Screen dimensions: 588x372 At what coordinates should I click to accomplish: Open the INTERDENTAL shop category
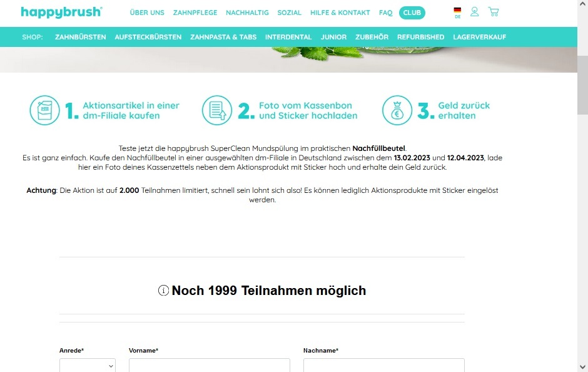[288, 37]
